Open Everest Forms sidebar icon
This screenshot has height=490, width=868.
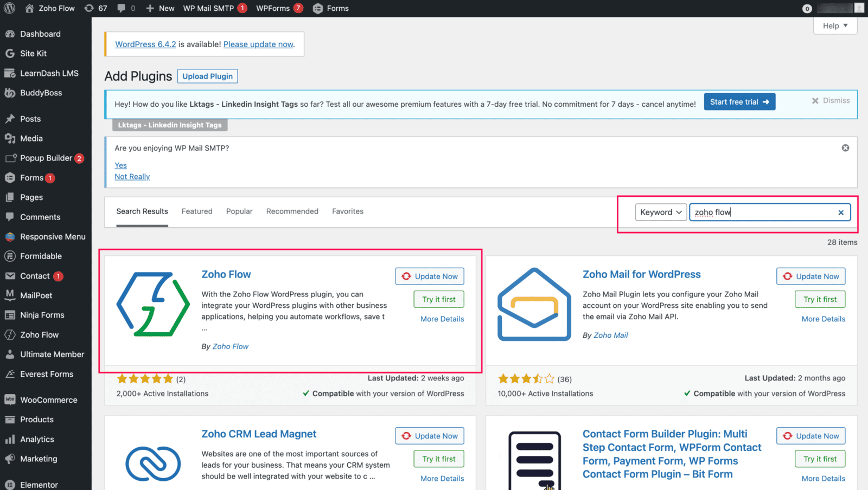coord(10,374)
